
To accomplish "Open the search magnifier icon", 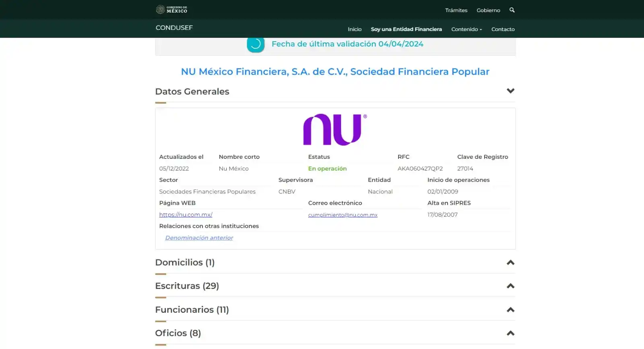I will [x=512, y=10].
